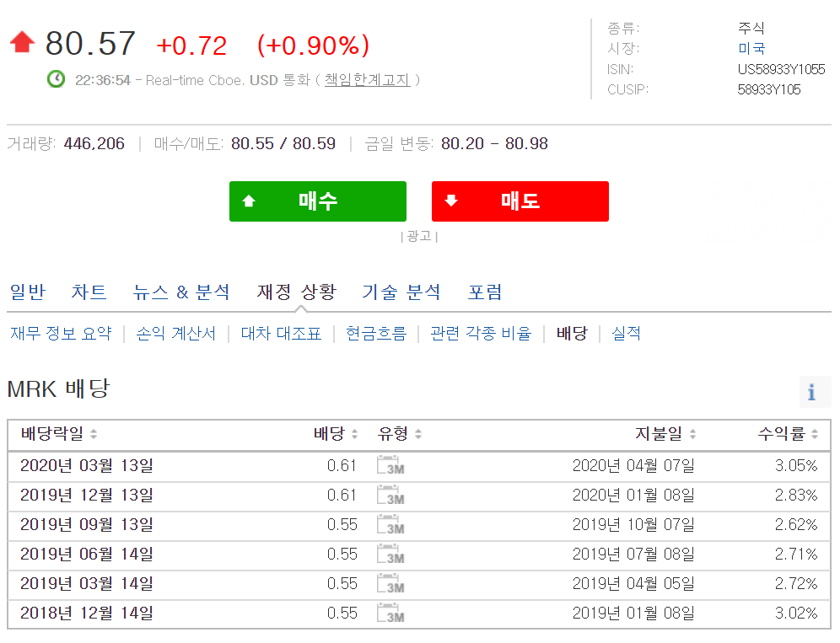Sort table by 배당 amount column
Viewport: 840px width, 643px height.
354,434
